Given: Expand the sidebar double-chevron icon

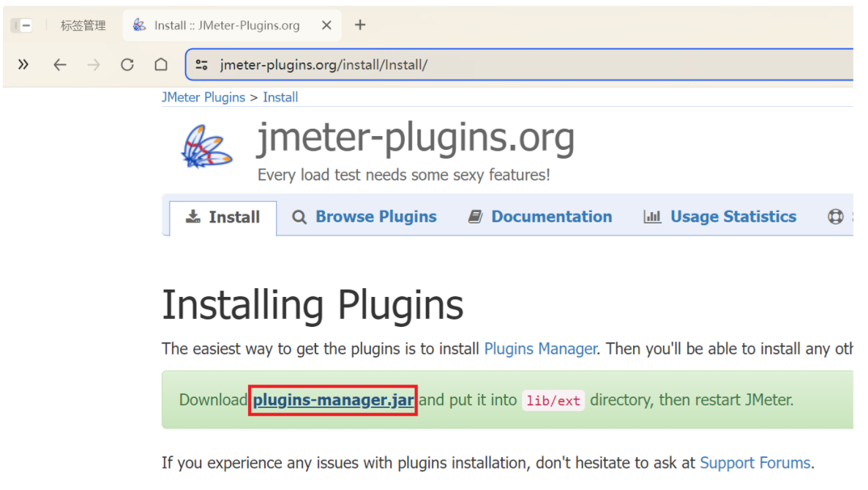Looking at the screenshot, I should click(x=23, y=64).
